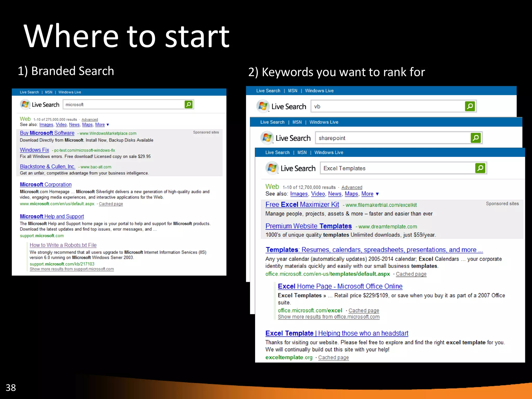
Task: Click the search magnifier button for the microsoft query
Action: [189, 104]
